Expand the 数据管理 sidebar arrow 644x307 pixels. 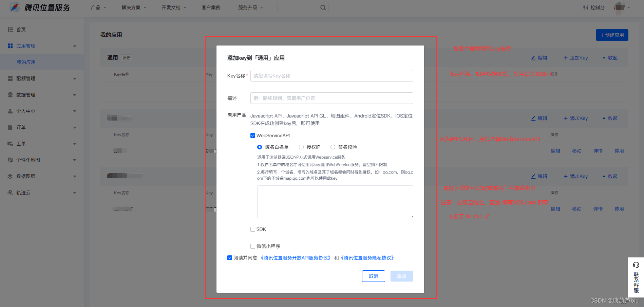pos(75,95)
